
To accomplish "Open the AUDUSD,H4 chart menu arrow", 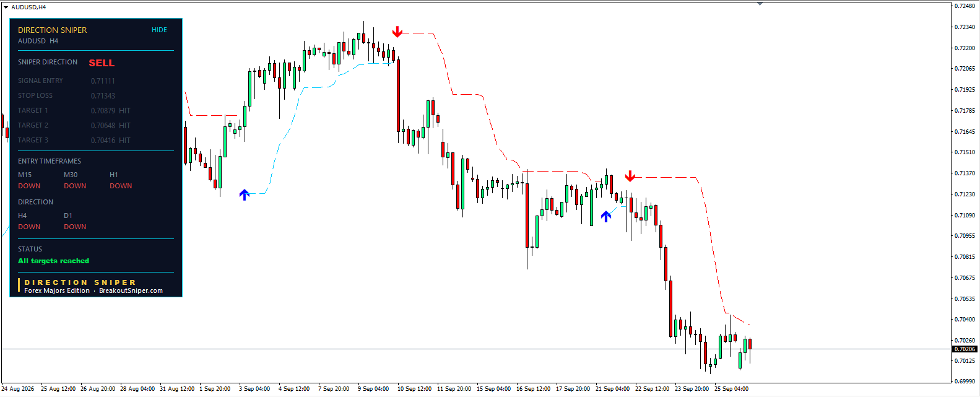I will 6,7.
